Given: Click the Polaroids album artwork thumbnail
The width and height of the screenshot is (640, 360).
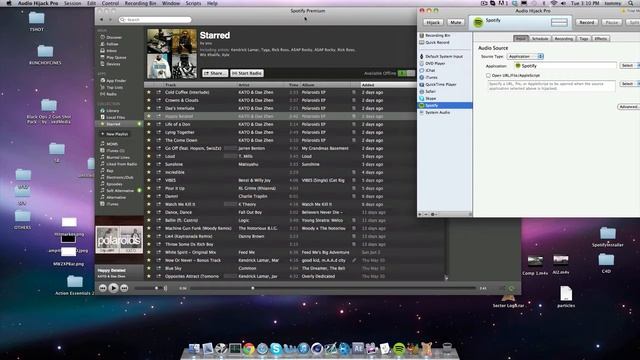Looking at the screenshot, I should tap(119, 240).
